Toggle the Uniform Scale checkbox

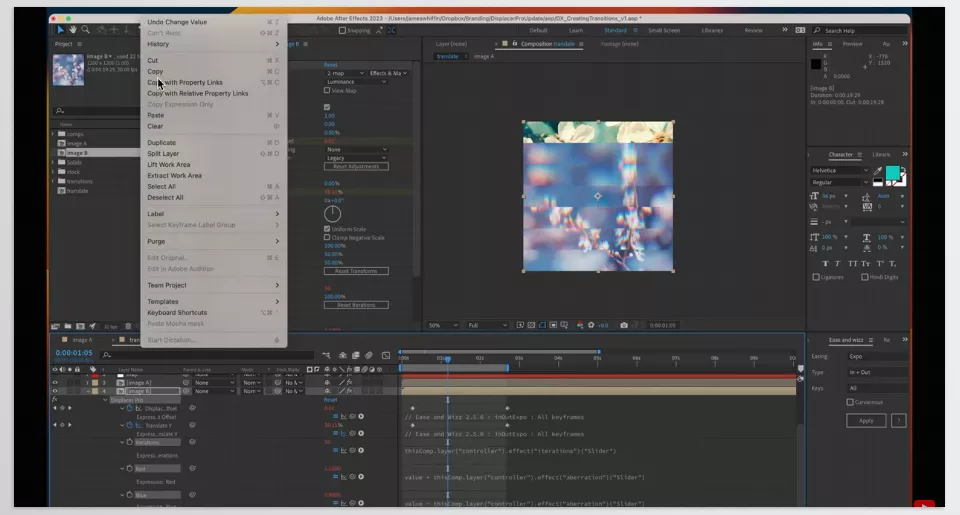pos(327,229)
